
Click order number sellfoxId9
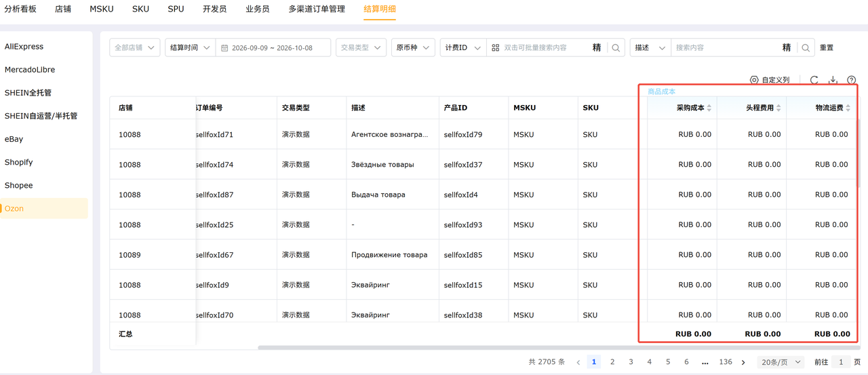pos(212,285)
